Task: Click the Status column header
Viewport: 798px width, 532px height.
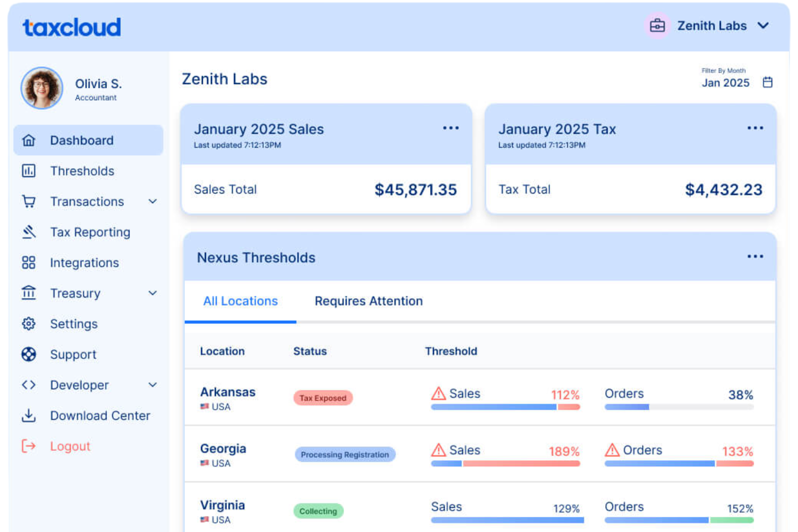Action: [x=310, y=351]
